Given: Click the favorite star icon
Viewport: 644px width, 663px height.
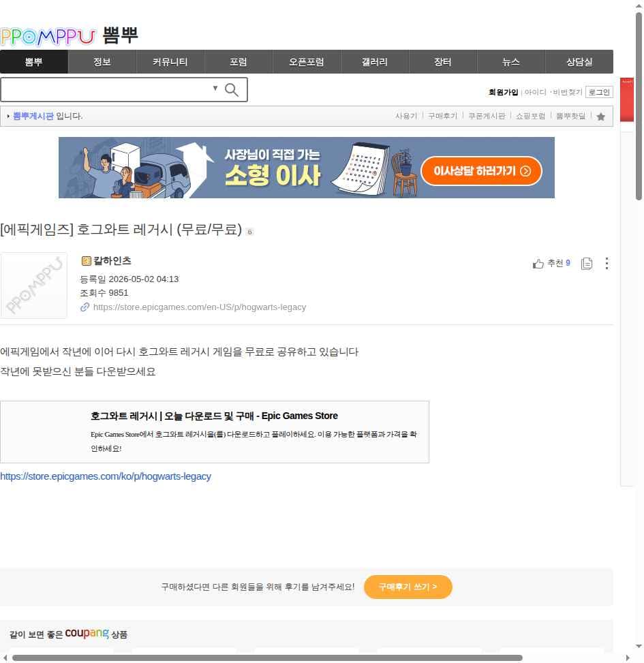Looking at the screenshot, I should 600,117.
